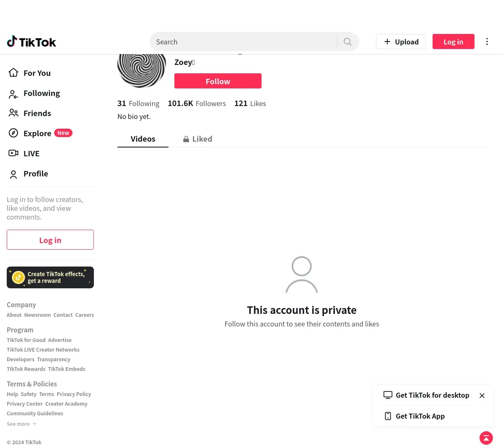Viewport: 503px width, 448px height.
Task: Close the Get TikTok for desktop popup
Action: point(482,396)
